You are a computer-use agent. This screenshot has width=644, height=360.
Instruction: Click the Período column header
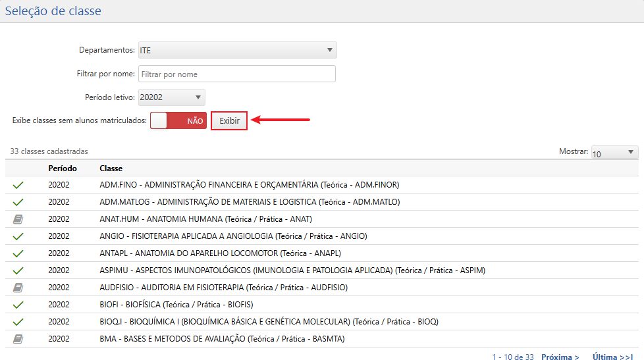pos(63,168)
